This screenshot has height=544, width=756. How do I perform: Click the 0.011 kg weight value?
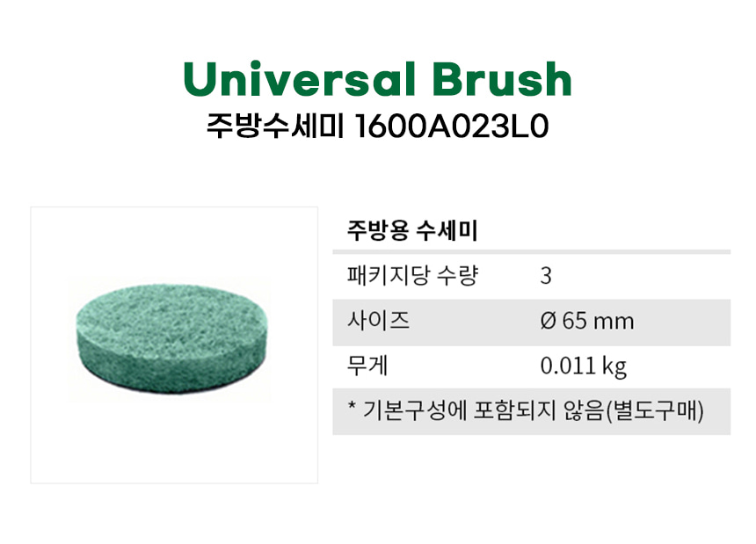pos(584,366)
